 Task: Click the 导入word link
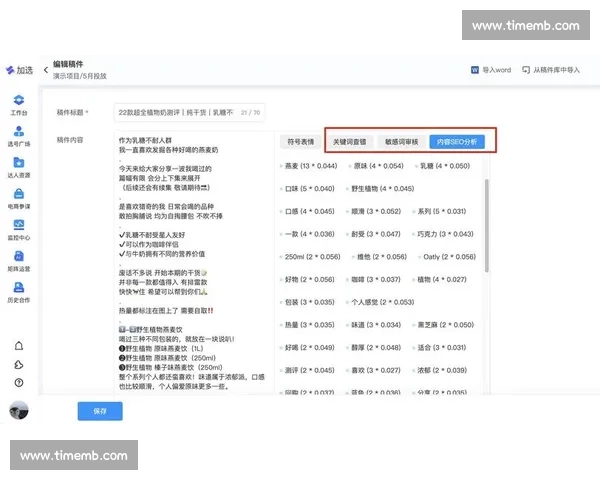[496, 70]
